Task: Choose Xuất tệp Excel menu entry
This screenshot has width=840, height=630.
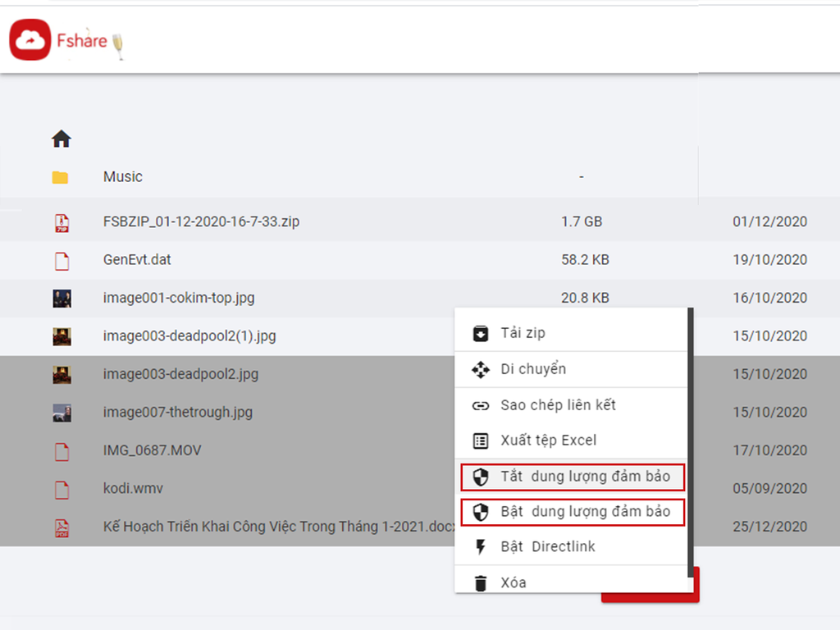Action: (x=548, y=441)
